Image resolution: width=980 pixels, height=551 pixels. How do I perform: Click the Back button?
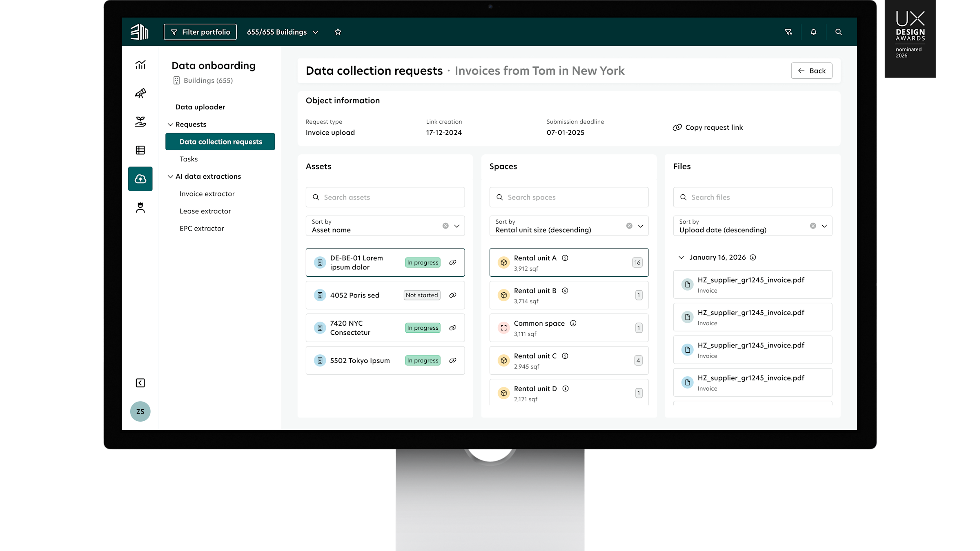pos(811,71)
